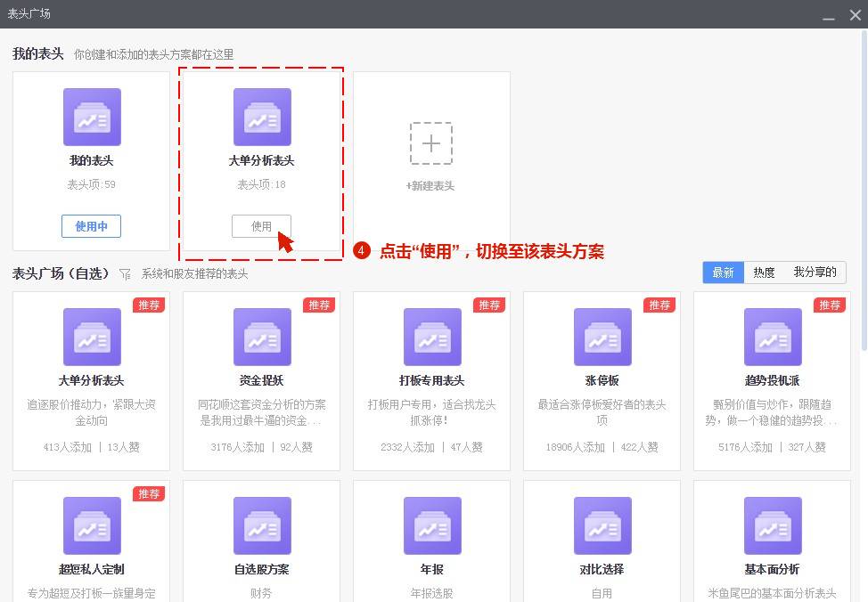This screenshot has width=868, height=602.
Task: Click 413人添加 count on 大单分析表头 card
Action: click(x=68, y=447)
